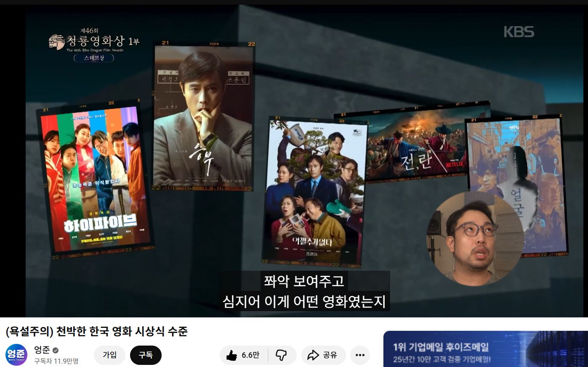Click the 청룡영화상 logo in the video
The width and height of the screenshot is (588, 367).
(x=93, y=41)
